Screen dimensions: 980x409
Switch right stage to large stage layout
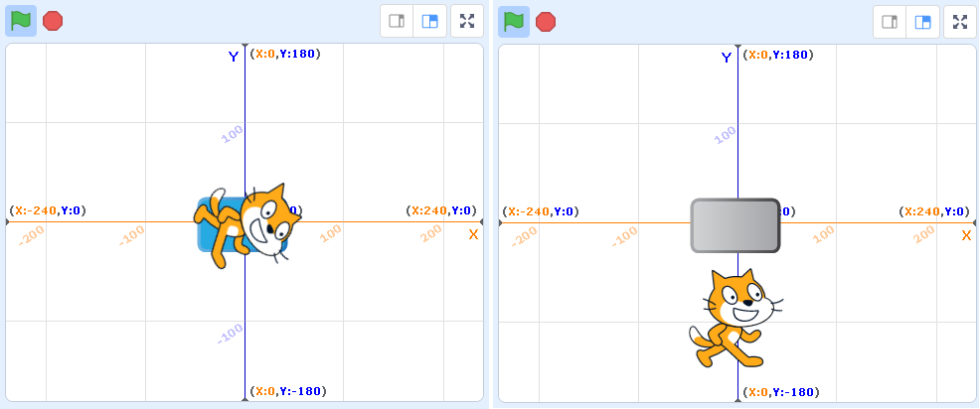point(923,22)
